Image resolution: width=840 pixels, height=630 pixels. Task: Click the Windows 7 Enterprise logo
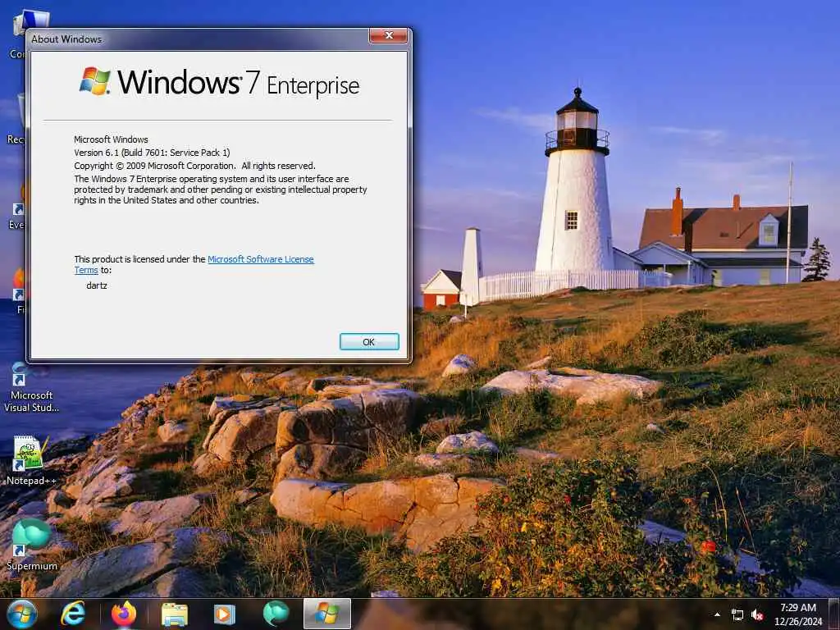[x=219, y=83]
